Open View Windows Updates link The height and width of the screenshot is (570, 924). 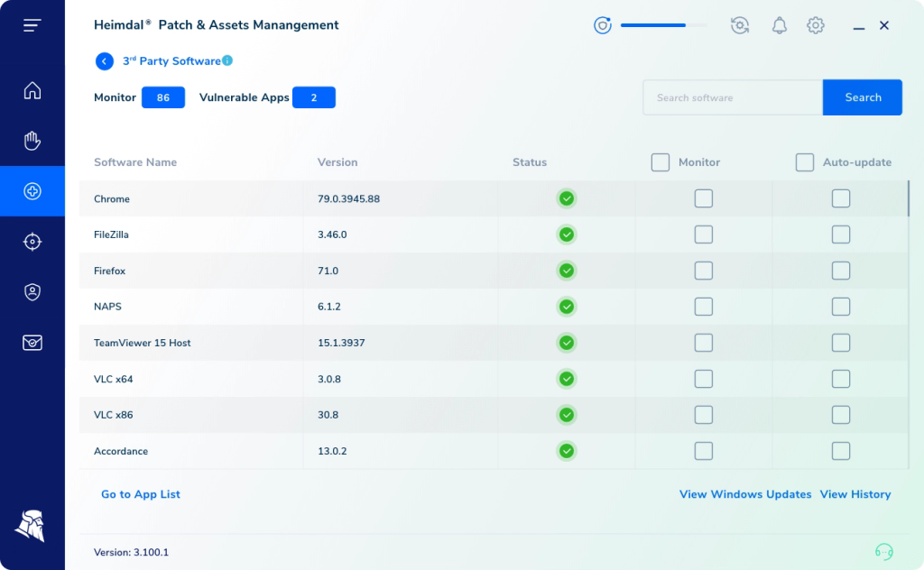click(x=745, y=494)
